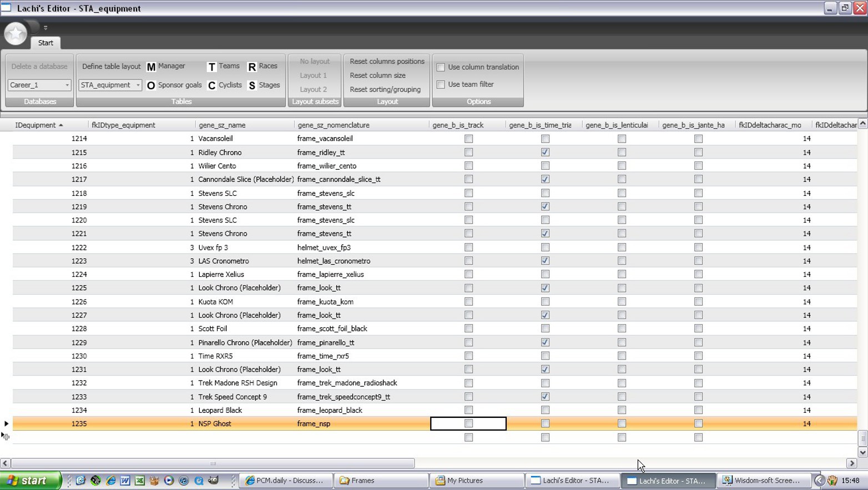Click the star application menu orb
The image size is (868, 490).
point(16,34)
